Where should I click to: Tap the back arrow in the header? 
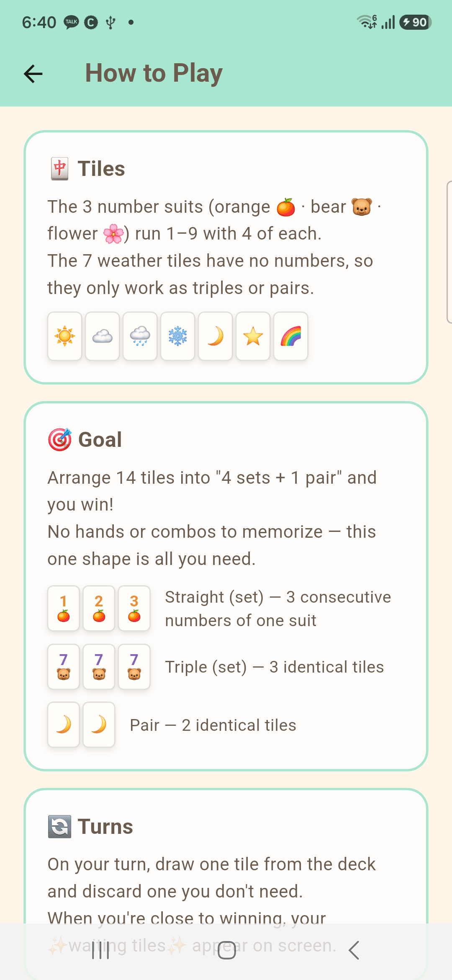[33, 74]
